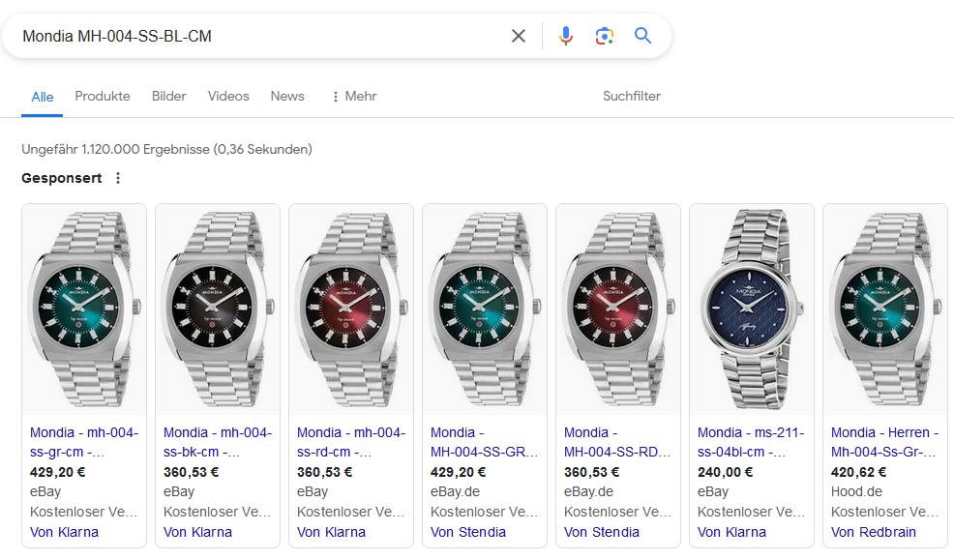Open Google Lens image search
The height and width of the screenshot is (560, 954).
coord(605,36)
